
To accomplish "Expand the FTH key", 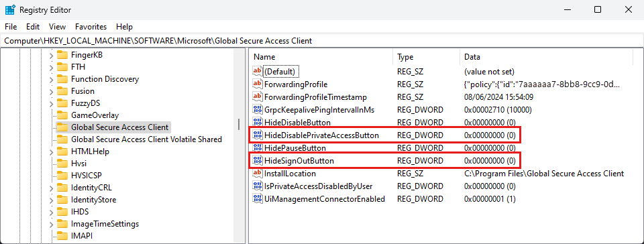I will coord(52,67).
